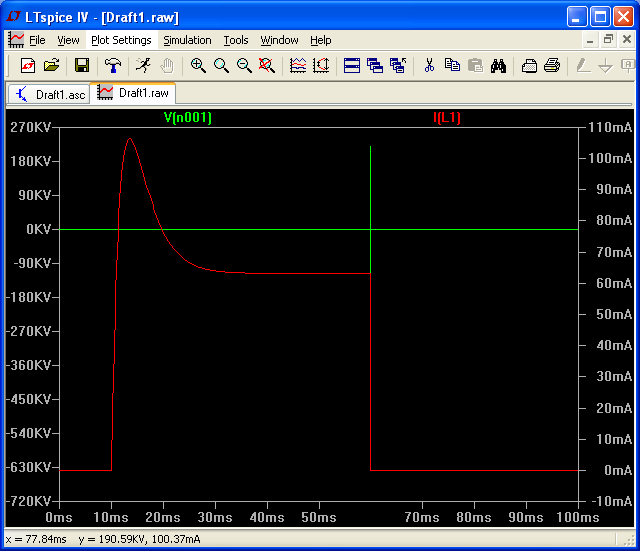The width and height of the screenshot is (640, 551).
Task: Run simulation with the running man icon
Action: (143, 65)
